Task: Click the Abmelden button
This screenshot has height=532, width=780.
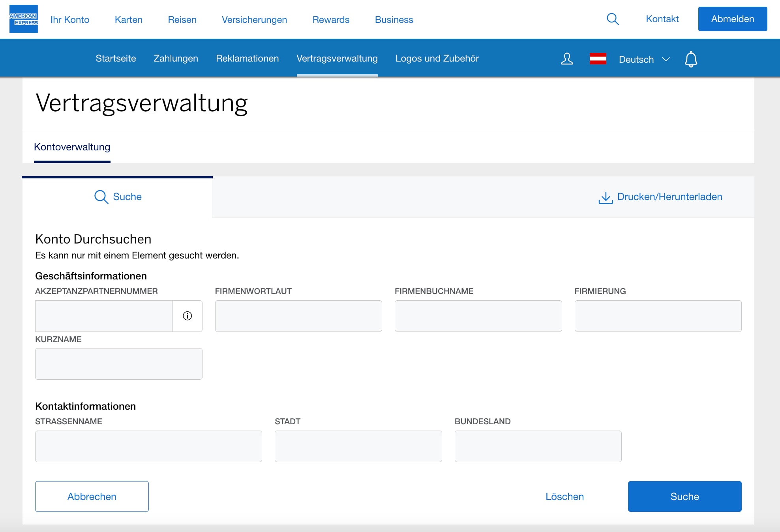Action: click(732, 19)
